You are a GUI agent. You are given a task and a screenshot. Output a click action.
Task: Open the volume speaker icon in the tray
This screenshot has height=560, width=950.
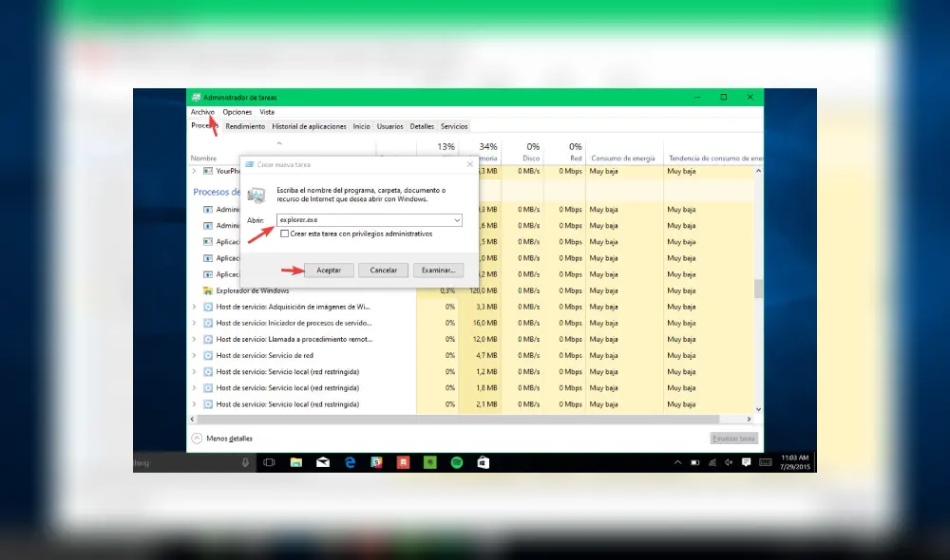click(728, 462)
